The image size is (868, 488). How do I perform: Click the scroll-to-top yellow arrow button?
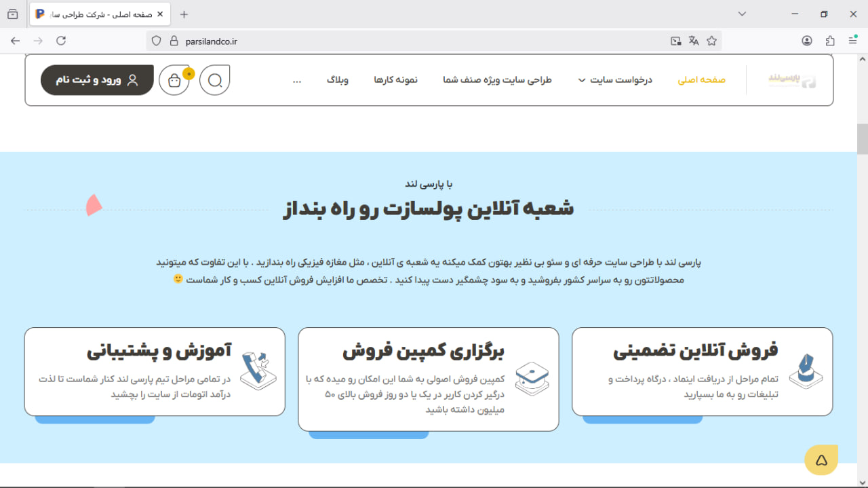pos(821,459)
